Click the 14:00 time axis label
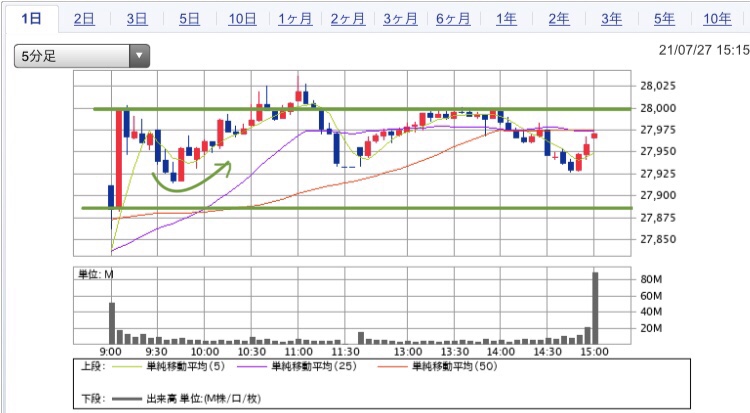Viewport: 750px width, 413px height. coord(501,352)
